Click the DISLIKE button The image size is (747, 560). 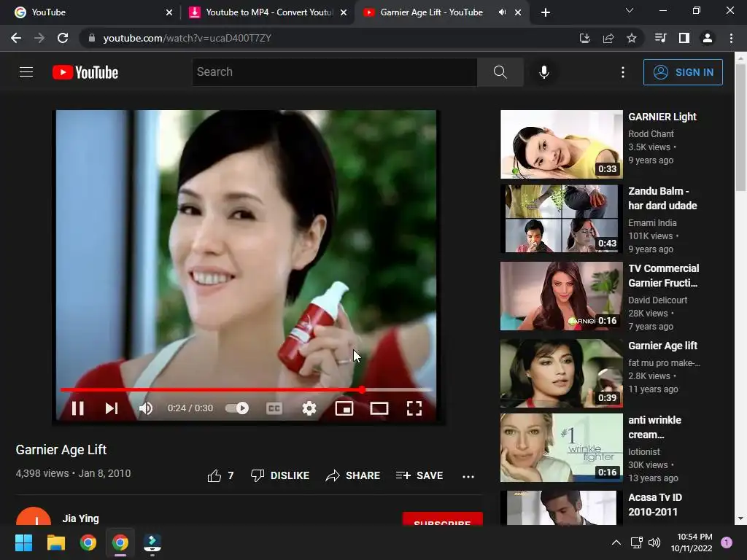(x=280, y=475)
